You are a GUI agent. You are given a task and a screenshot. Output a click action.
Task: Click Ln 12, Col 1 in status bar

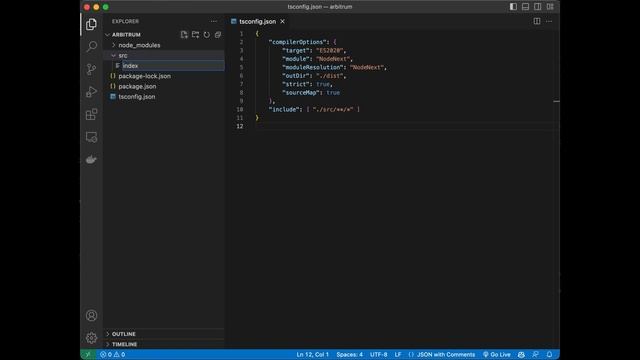(x=312, y=354)
